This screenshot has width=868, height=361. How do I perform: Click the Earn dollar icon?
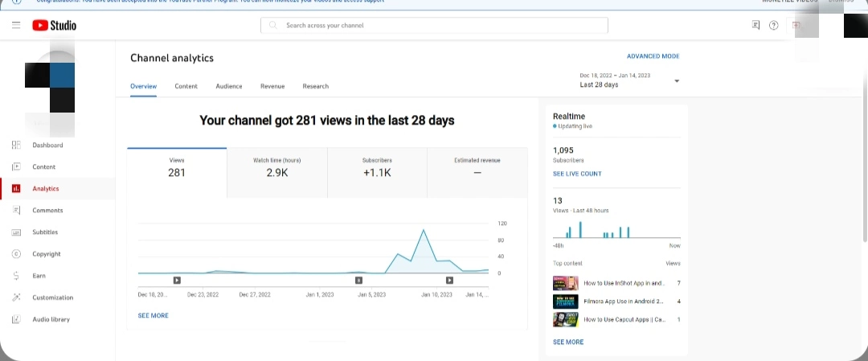(16, 276)
